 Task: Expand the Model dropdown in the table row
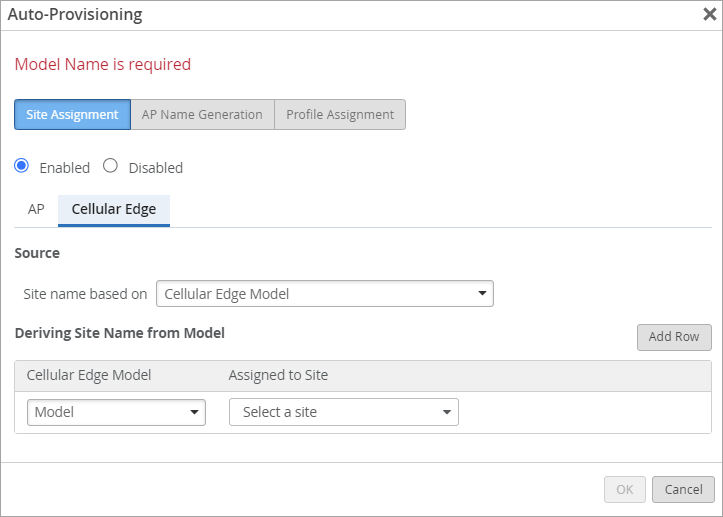click(116, 412)
